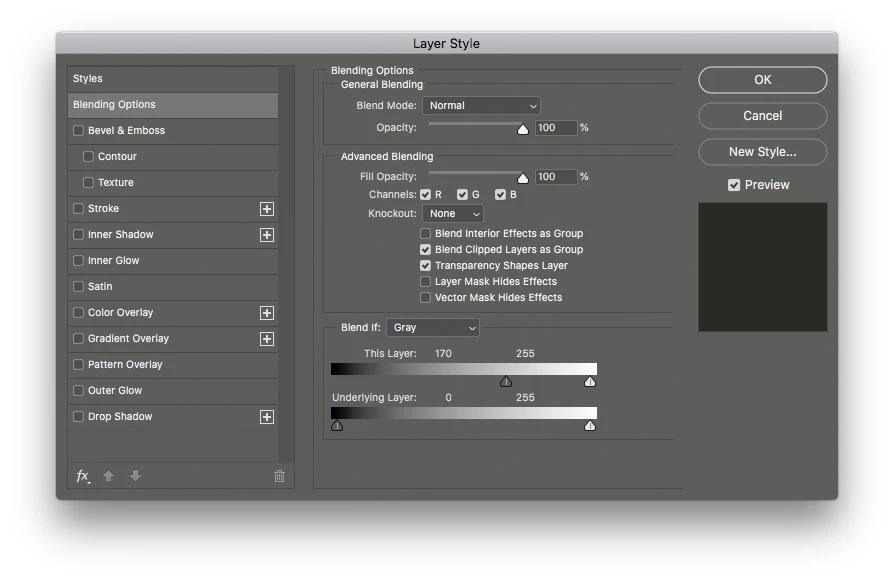
Task: Click This Layer white-point slider handle
Action: coord(590,382)
